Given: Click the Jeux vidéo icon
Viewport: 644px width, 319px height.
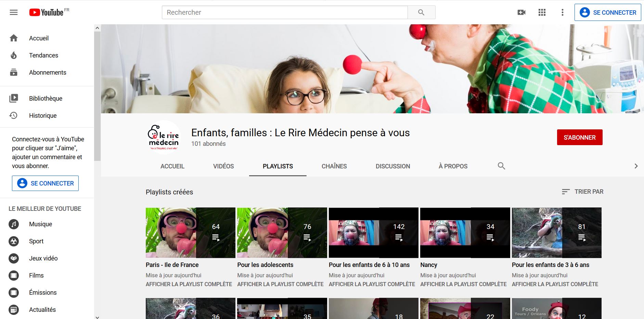Looking at the screenshot, I should 14,258.
